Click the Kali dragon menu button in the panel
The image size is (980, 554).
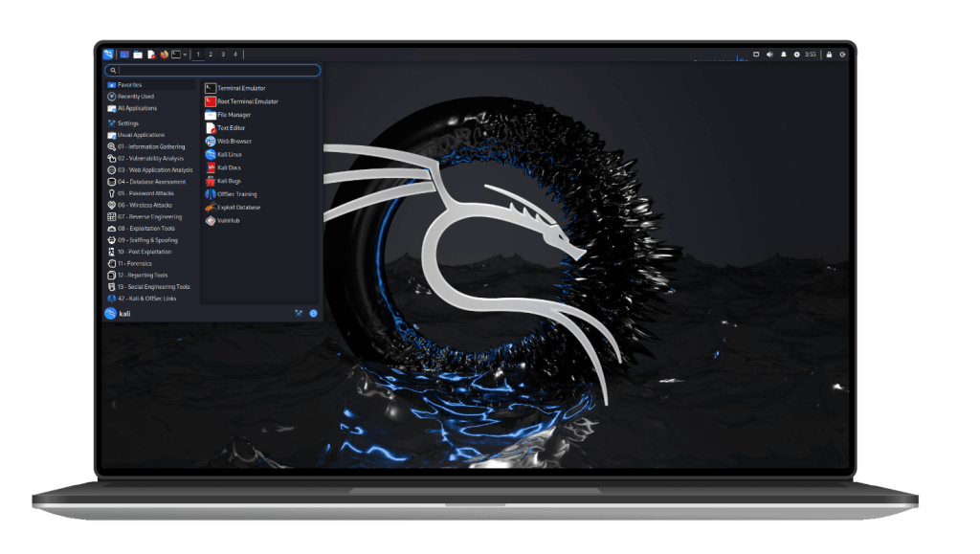(109, 55)
